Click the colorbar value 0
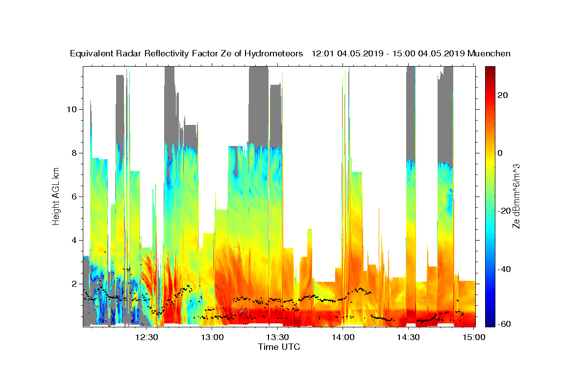This screenshot has height=392, width=588. (x=501, y=153)
